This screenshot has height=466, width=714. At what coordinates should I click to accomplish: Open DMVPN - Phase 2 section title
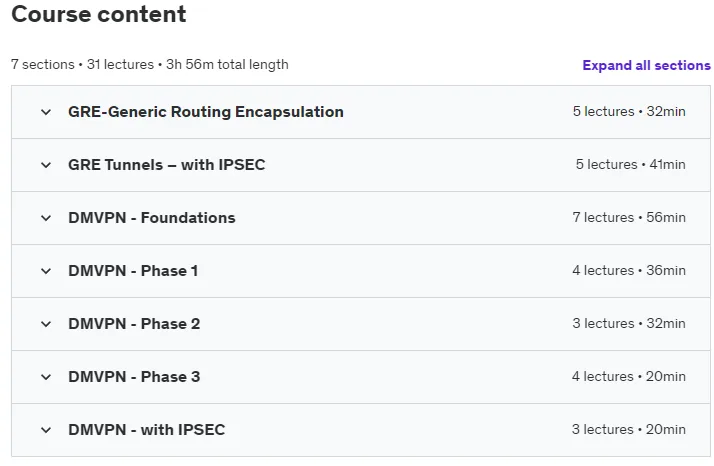(x=134, y=323)
